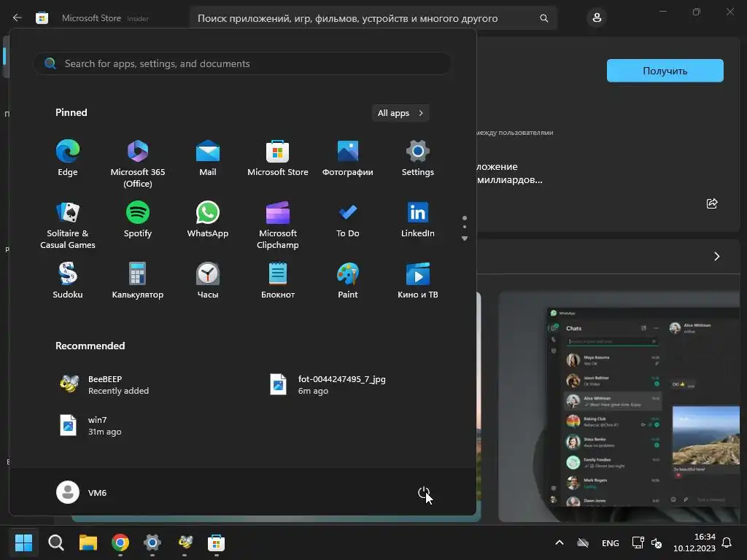
Task: Open Settings from the pinned apps
Action: pos(418,158)
